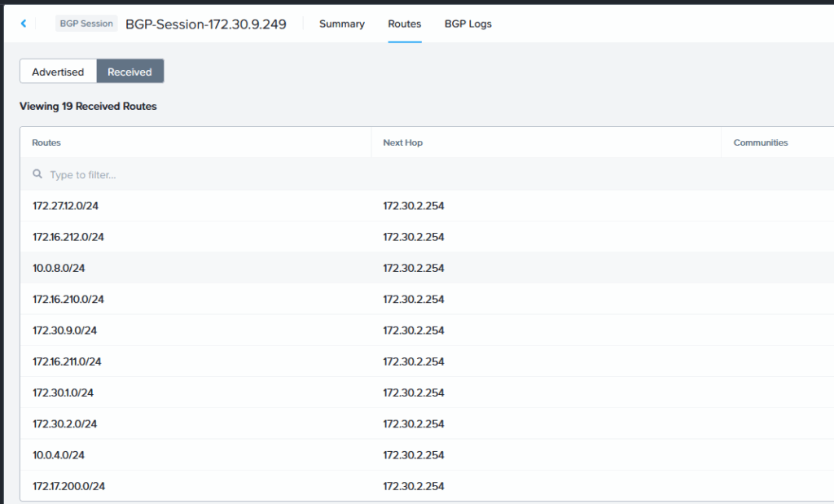Select route 172.27.12.0/24 row
Viewport: 834px width, 504px height.
point(65,206)
